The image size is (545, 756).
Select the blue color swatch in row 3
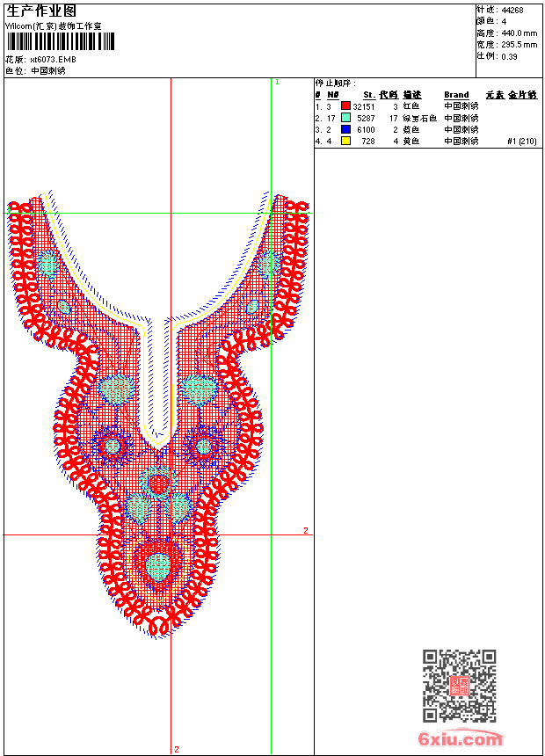pyautogui.click(x=345, y=129)
